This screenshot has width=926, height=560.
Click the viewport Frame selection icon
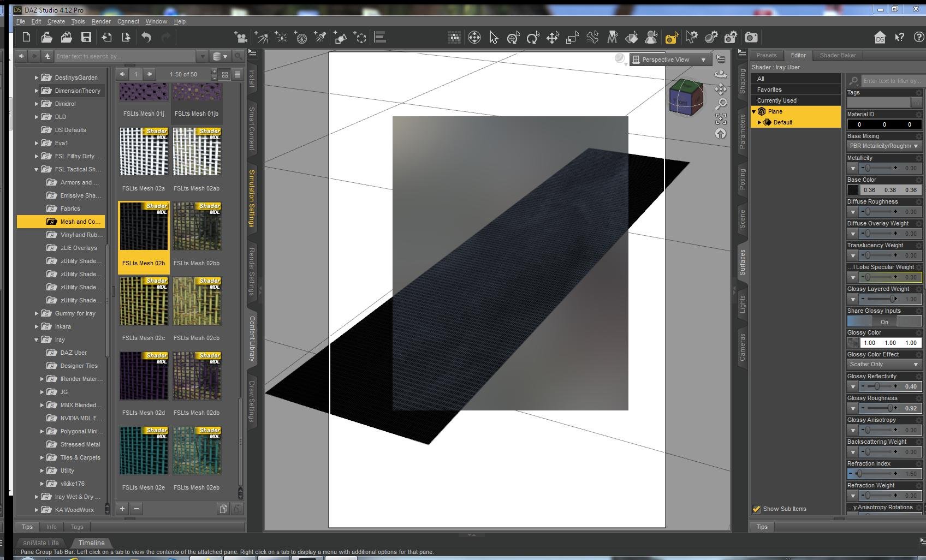(721, 118)
